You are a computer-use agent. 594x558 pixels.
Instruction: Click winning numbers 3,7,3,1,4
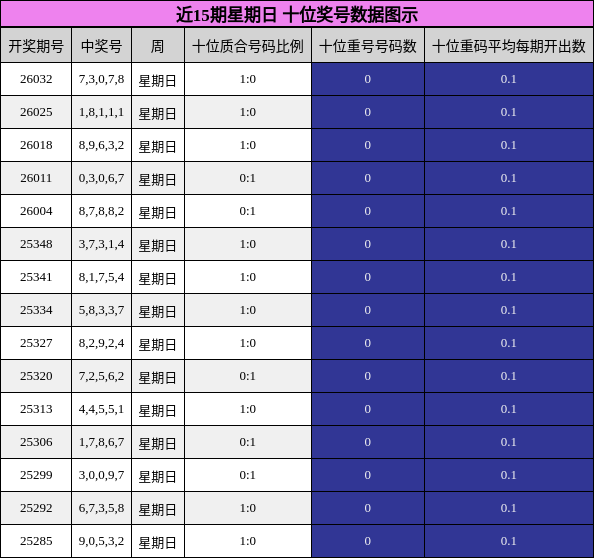click(102, 244)
